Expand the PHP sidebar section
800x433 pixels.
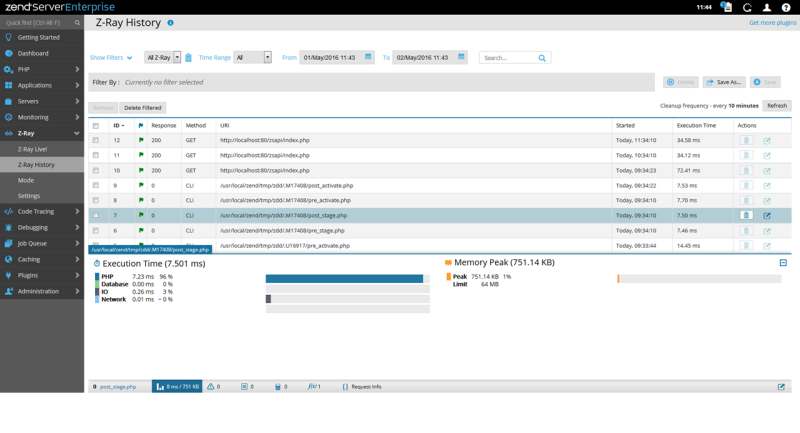click(77, 69)
